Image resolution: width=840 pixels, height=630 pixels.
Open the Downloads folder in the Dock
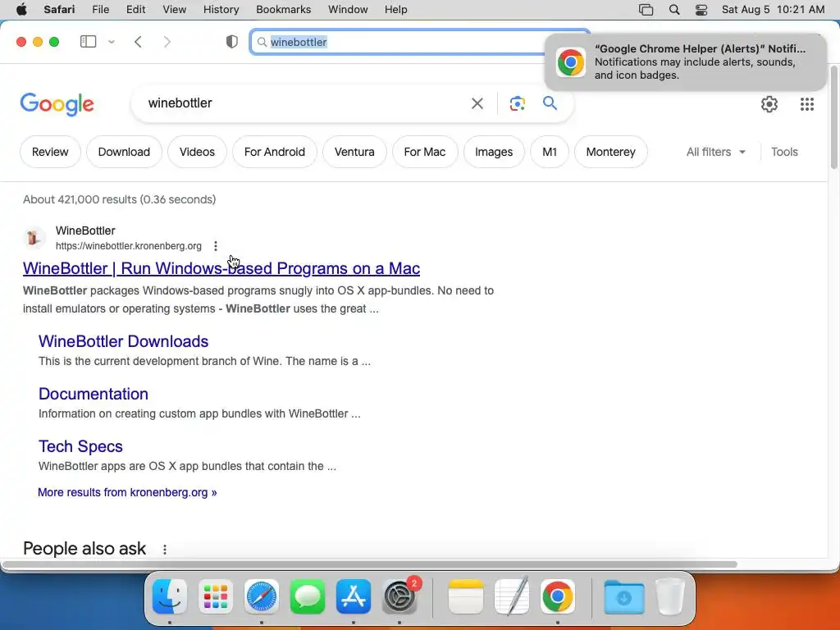tap(623, 596)
